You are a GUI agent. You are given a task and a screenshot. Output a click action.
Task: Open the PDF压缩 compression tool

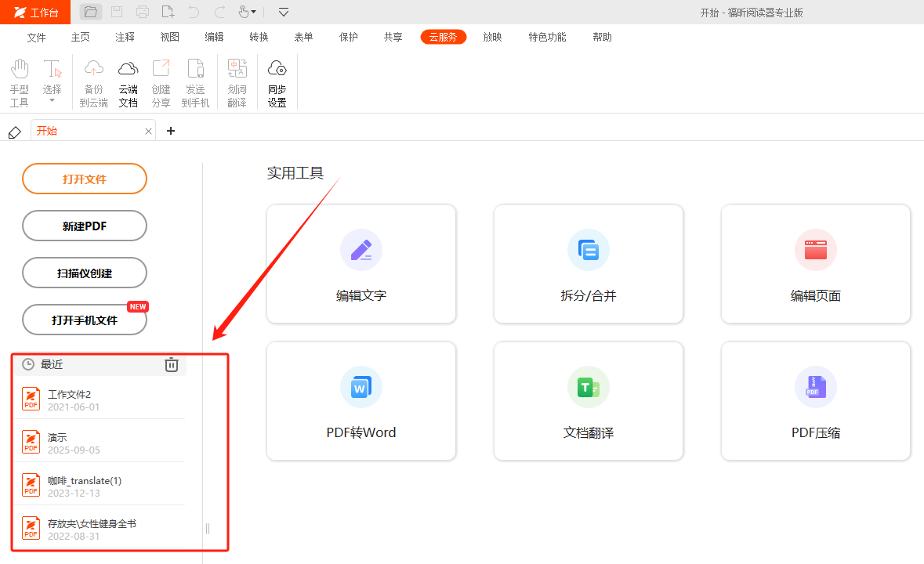click(x=815, y=400)
